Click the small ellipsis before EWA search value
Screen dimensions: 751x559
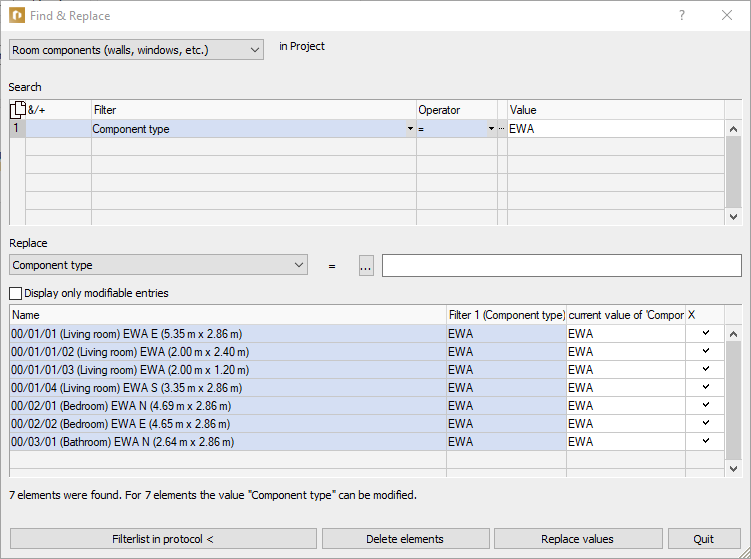click(501, 129)
